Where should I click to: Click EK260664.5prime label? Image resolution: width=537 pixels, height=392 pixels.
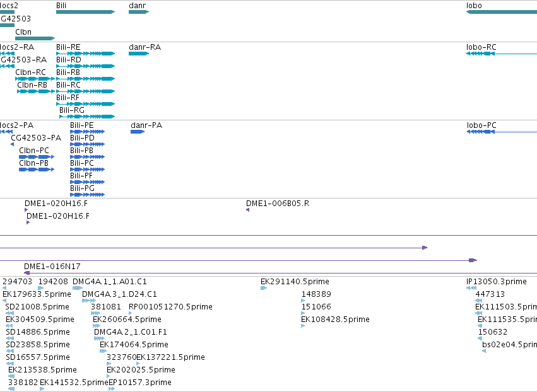(x=127, y=320)
